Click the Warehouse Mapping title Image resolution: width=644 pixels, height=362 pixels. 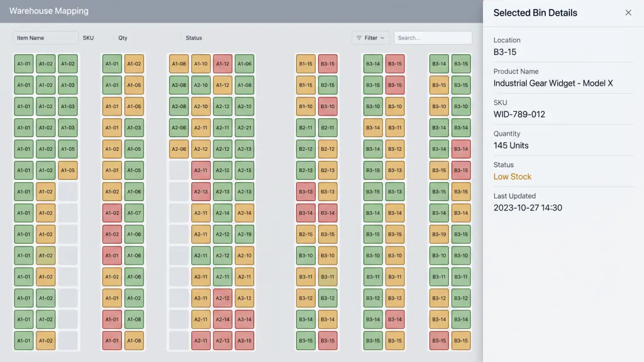click(x=49, y=11)
